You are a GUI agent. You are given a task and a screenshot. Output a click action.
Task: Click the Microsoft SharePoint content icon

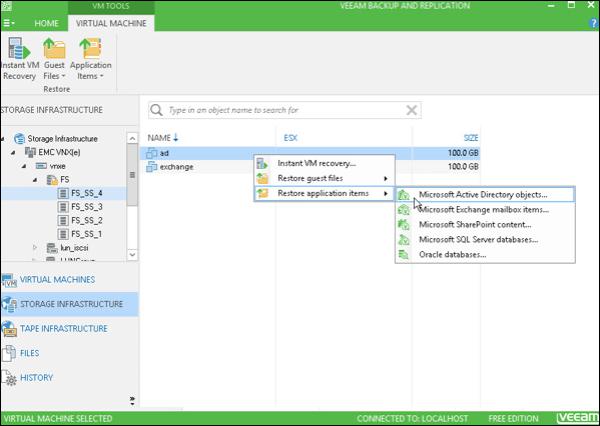tap(404, 225)
